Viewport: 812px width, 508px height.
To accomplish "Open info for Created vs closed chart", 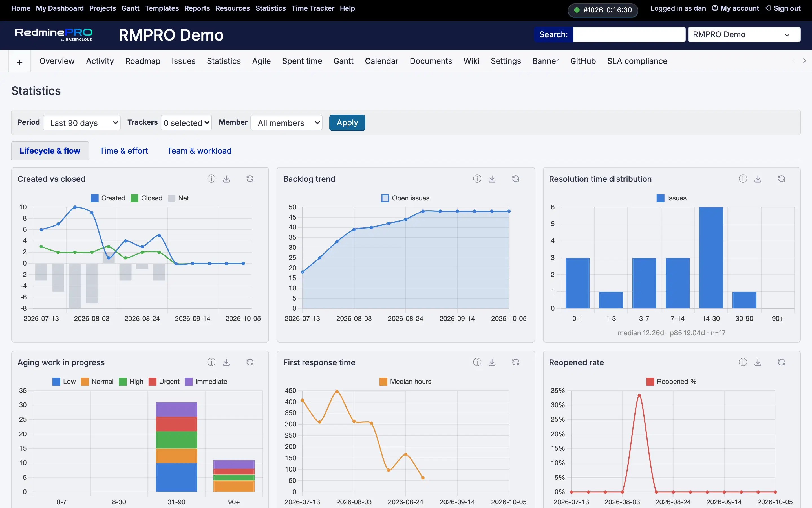I will 211,179.
